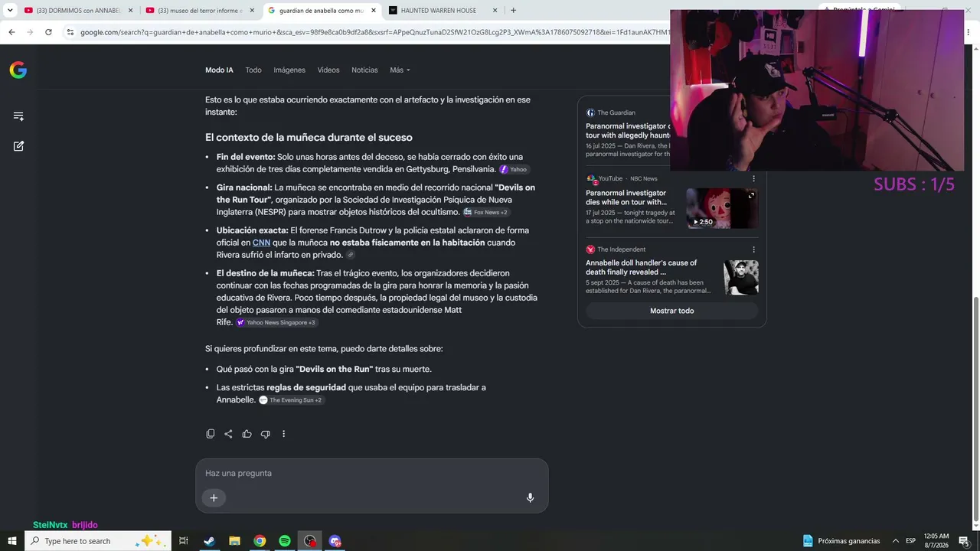
Task: Open the 'Yahoo News Singapore +3' source chip
Action: pyautogui.click(x=276, y=323)
